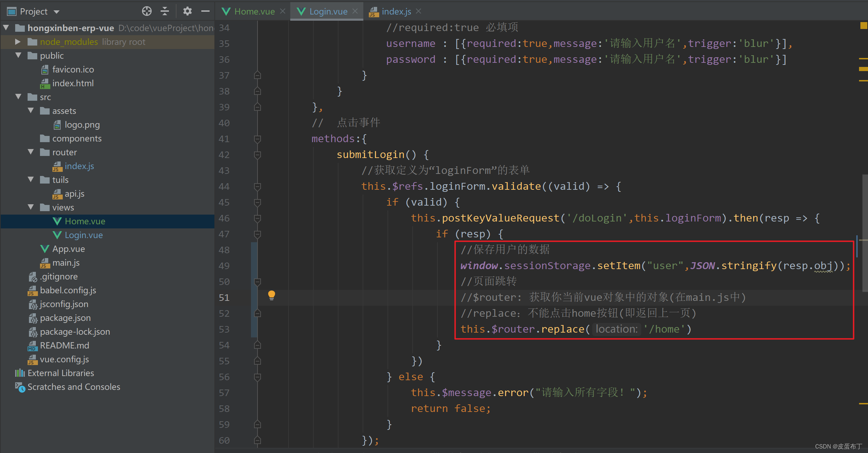Select External Libraries node
The image size is (868, 453).
61,373
